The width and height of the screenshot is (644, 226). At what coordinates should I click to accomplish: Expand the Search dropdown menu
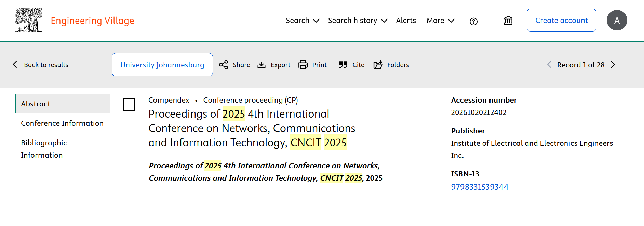(303, 21)
